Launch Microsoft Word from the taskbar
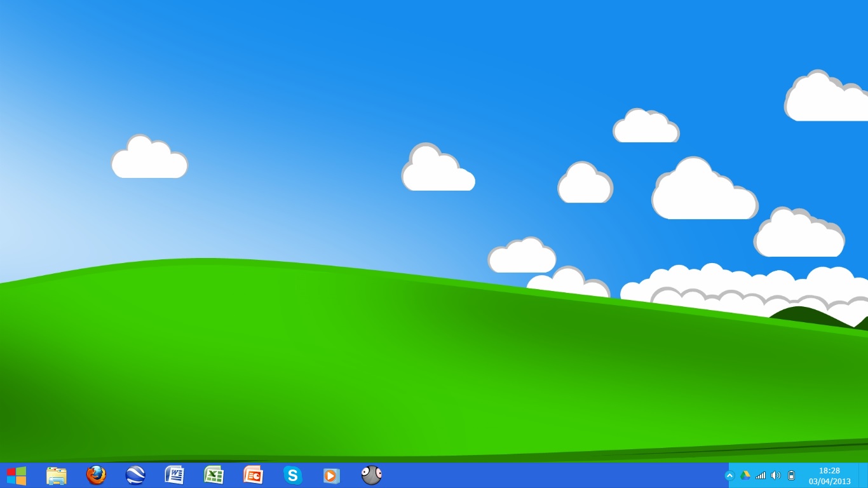 [x=174, y=475]
